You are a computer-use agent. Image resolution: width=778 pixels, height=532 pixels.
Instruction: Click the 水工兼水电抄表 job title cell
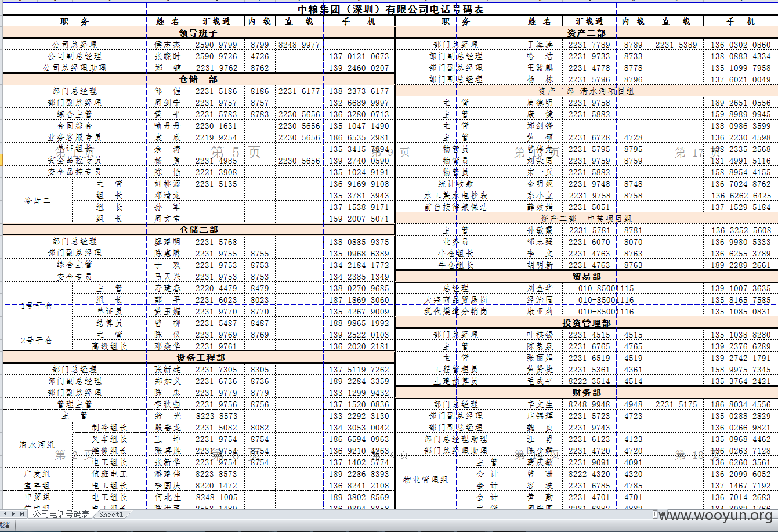(457, 196)
